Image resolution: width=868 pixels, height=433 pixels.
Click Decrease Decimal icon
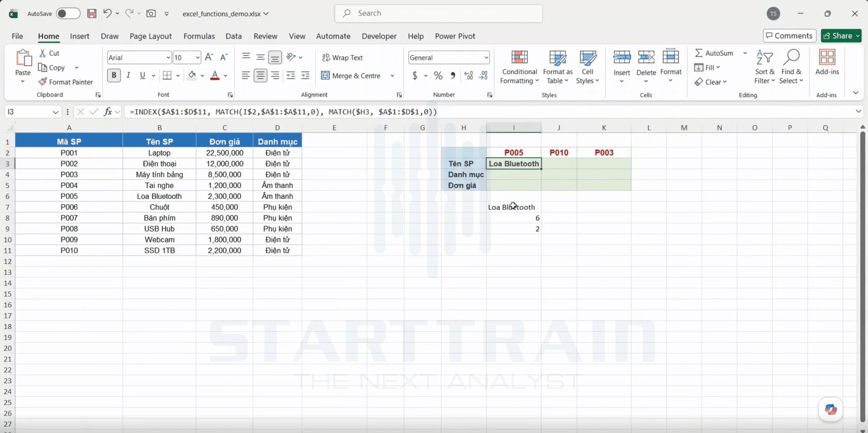pyautogui.click(x=484, y=75)
